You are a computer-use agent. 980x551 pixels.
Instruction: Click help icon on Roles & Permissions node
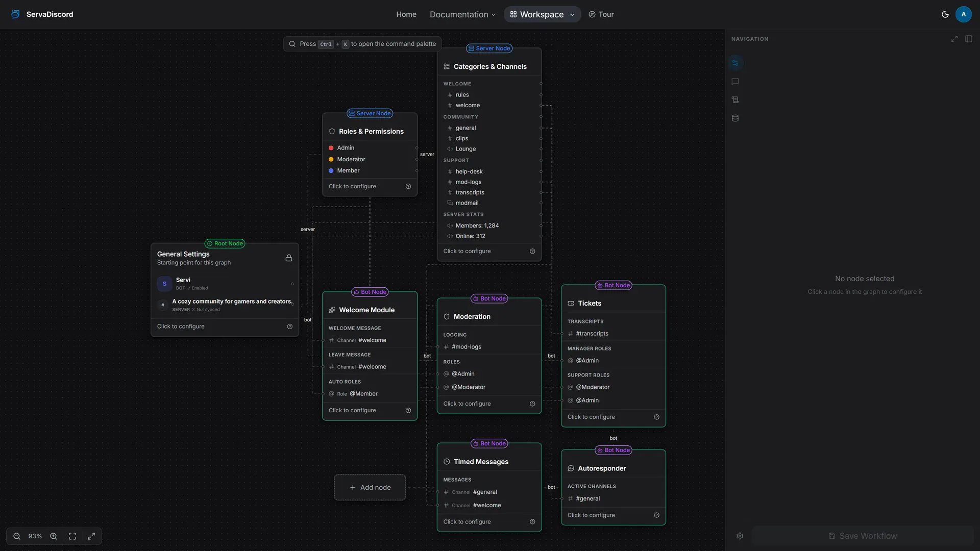(408, 186)
